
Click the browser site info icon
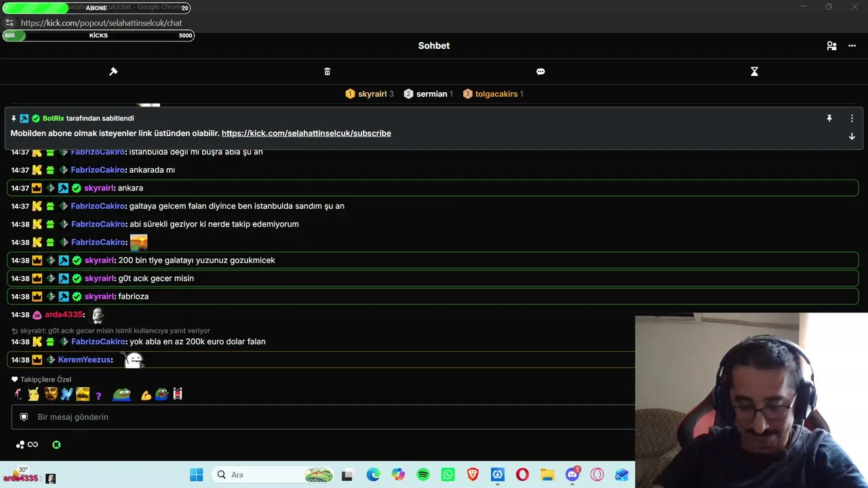coord(9,22)
